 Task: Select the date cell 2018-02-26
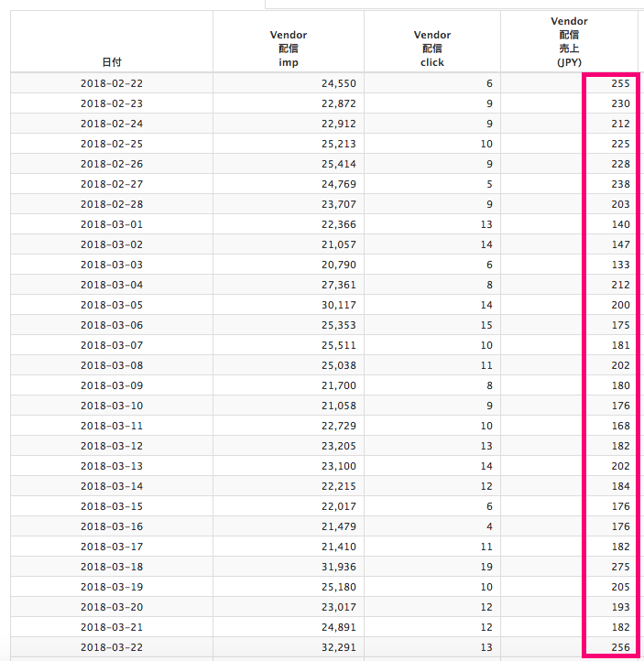tap(112, 164)
